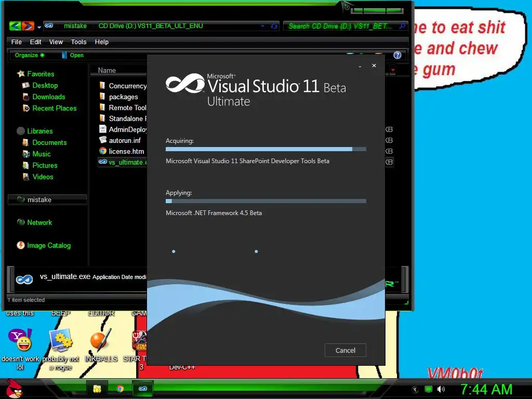Open Desktop under Favorites
Screen dimensions: 532x399
coord(45,85)
